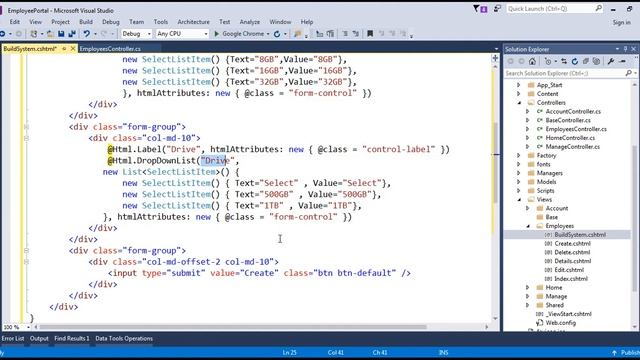The image size is (640, 360).
Task: Open the Build menu
Action: (86, 22)
